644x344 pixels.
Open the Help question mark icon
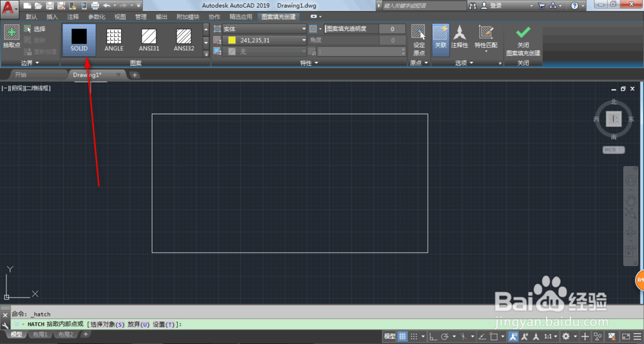(574, 6)
